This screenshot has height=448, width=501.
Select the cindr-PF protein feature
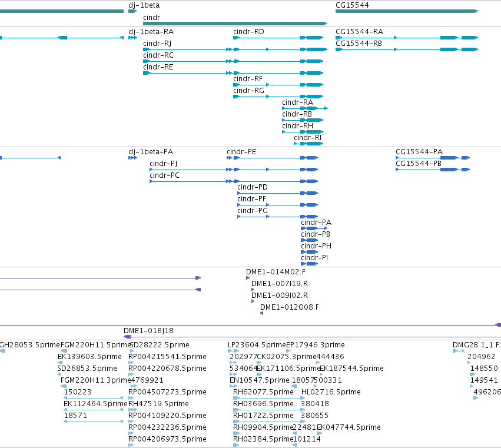click(278, 205)
